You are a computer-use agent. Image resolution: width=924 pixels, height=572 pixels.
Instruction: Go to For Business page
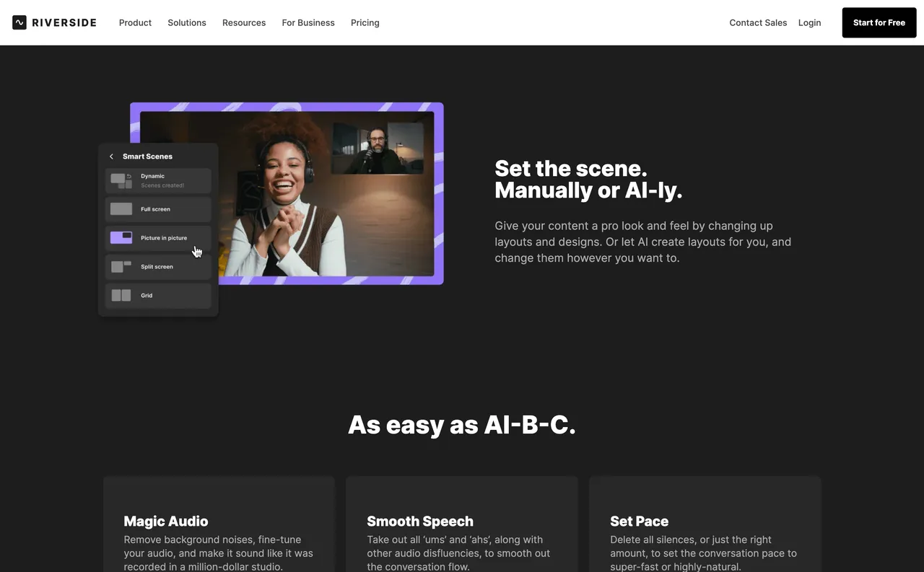click(x=308, y=23)
